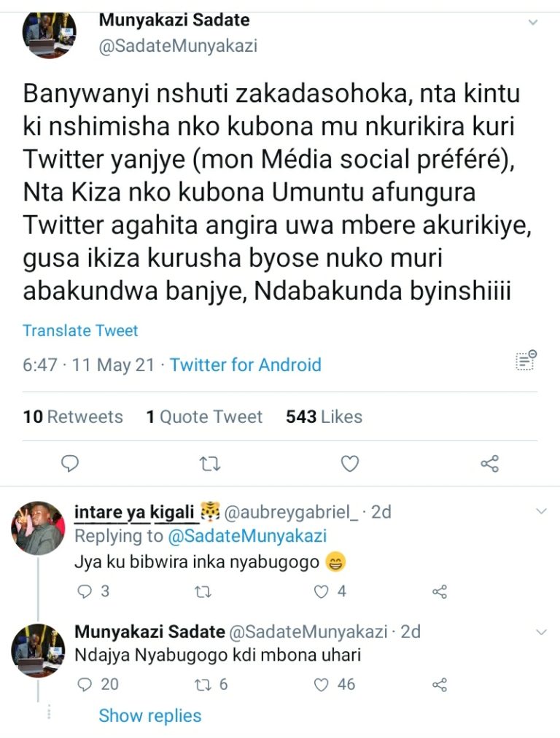Screen dimensions: 560x738
Task: Open the main tweet options chevron
Action: 534,23
